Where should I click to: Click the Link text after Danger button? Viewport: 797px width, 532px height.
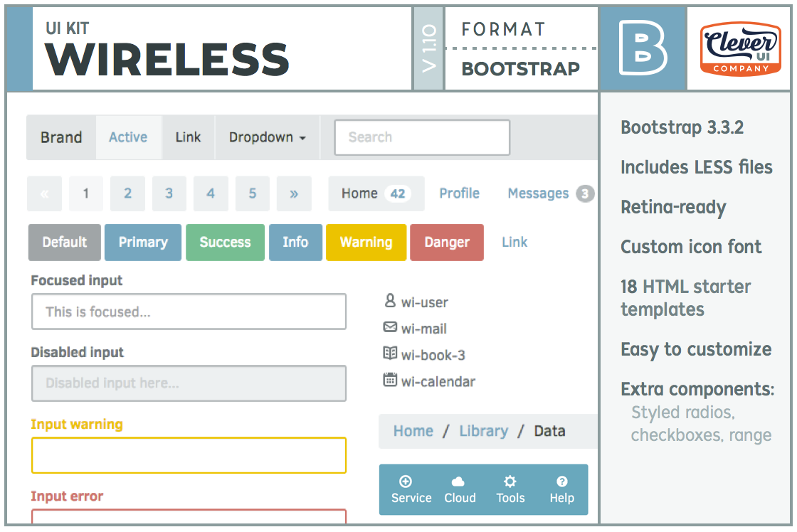[514, 243]
